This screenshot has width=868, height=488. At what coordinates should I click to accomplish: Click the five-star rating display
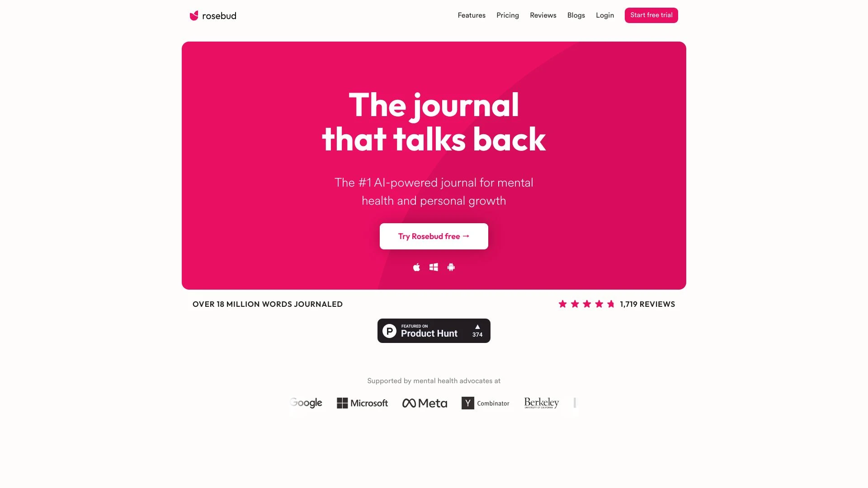point(587,304)
